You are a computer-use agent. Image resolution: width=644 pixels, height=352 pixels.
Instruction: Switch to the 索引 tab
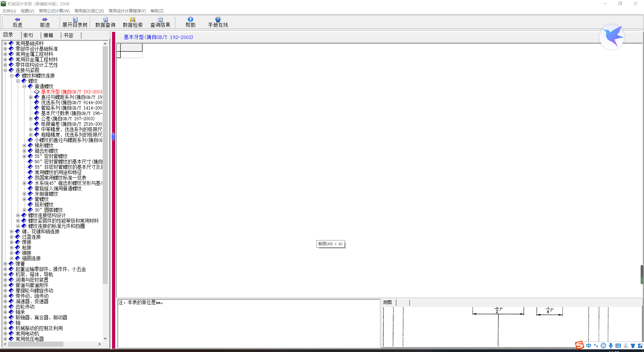(28, 35)
